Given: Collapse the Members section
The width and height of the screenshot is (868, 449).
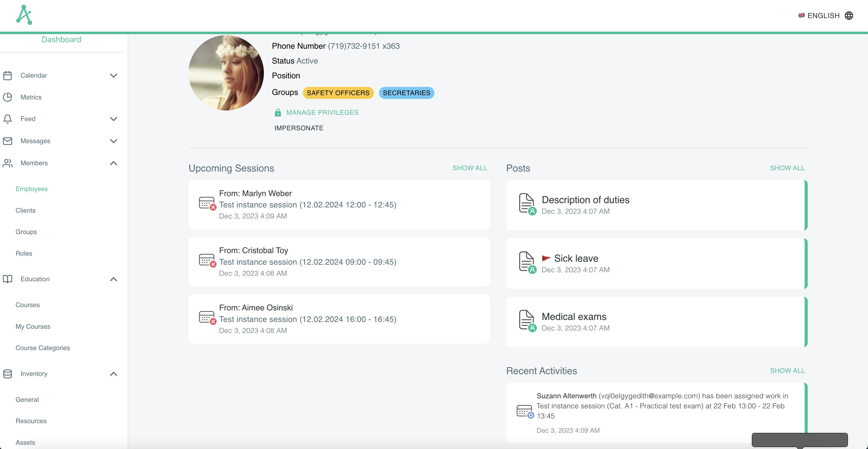Looking at the screenshot, I should (114, 163).
